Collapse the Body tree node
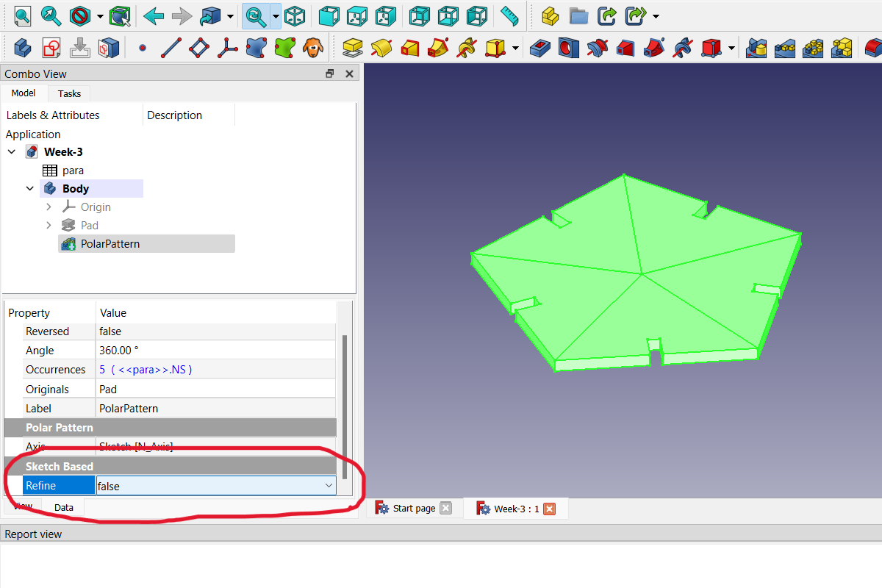 point(30,189)
